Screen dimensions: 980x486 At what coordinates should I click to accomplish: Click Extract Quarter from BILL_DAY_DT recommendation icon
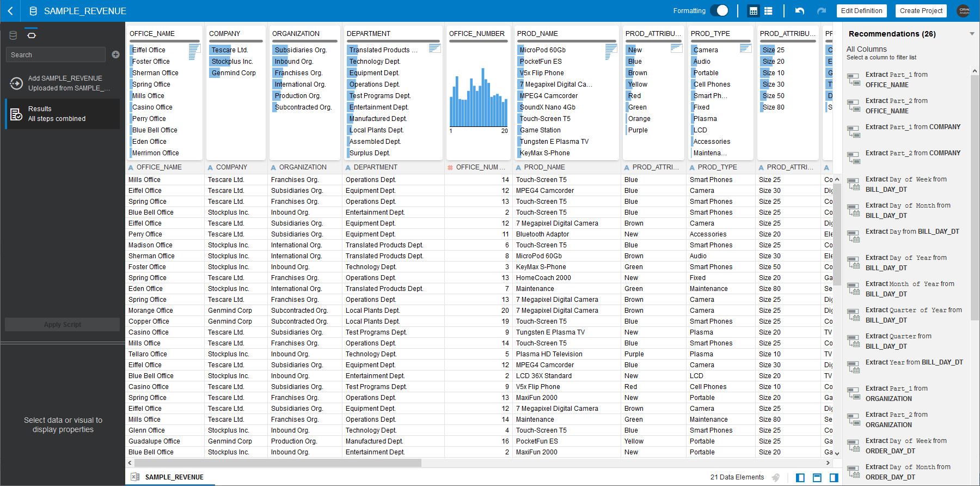[854, 341]
